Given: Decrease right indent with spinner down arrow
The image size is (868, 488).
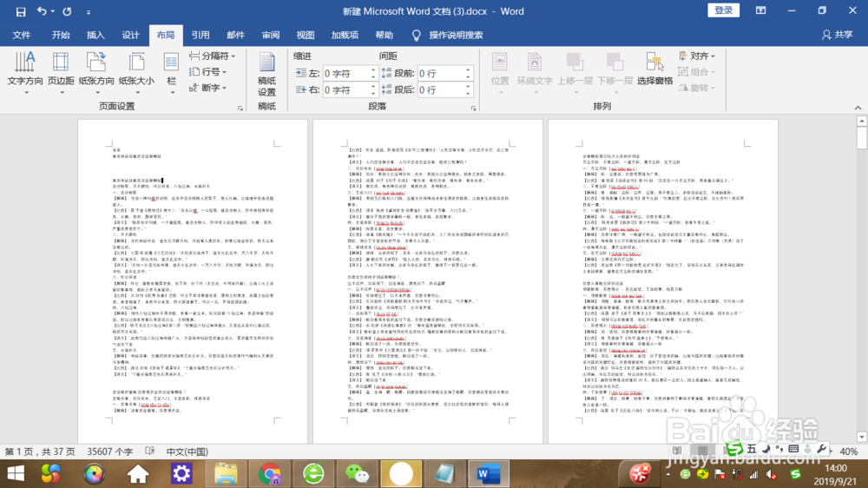Looking at the screenshot, I should (x=373, y=93).
